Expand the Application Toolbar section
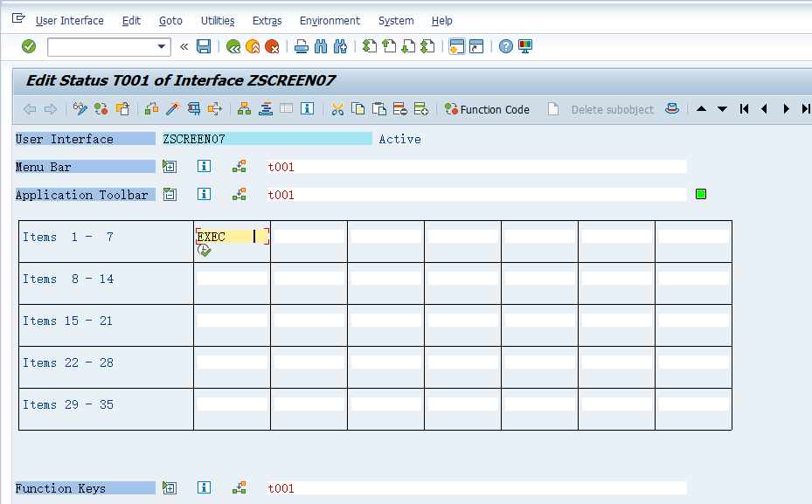Screen dimensions: 812x504 pyautogui.click(x=169, y=194)
